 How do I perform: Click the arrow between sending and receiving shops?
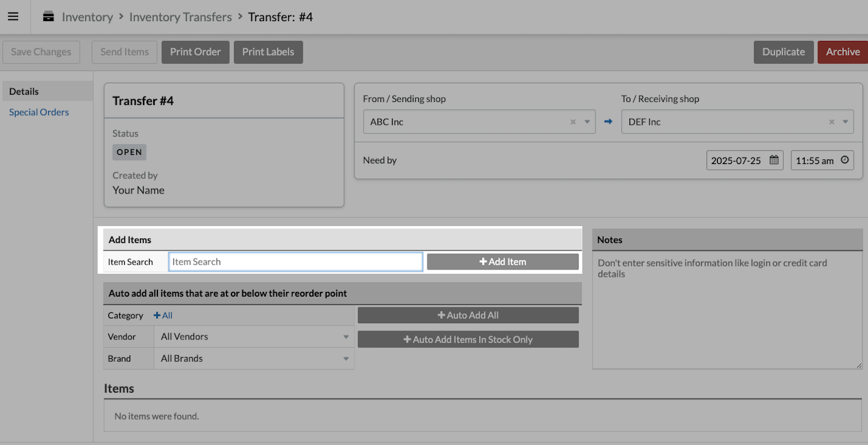[x=608, y=122]
